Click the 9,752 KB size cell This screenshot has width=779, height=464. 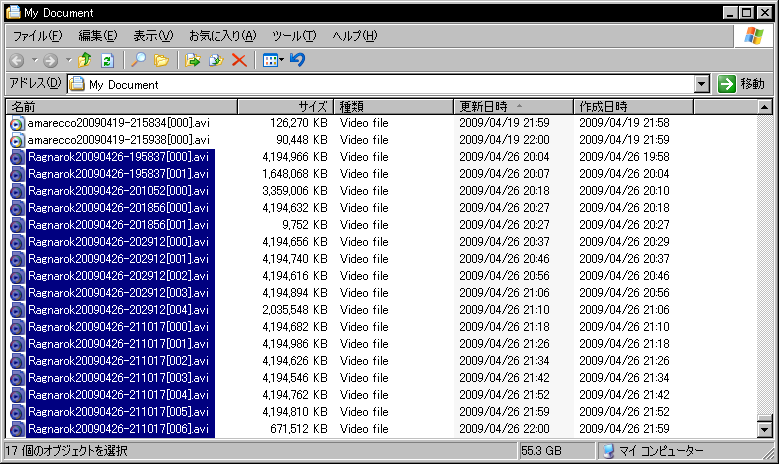(305, 225)
